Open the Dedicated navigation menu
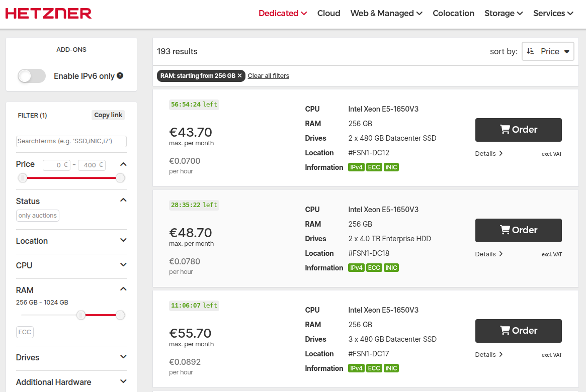Image resolution: width=586 pixels, height=392 pixels. [282, 13]
